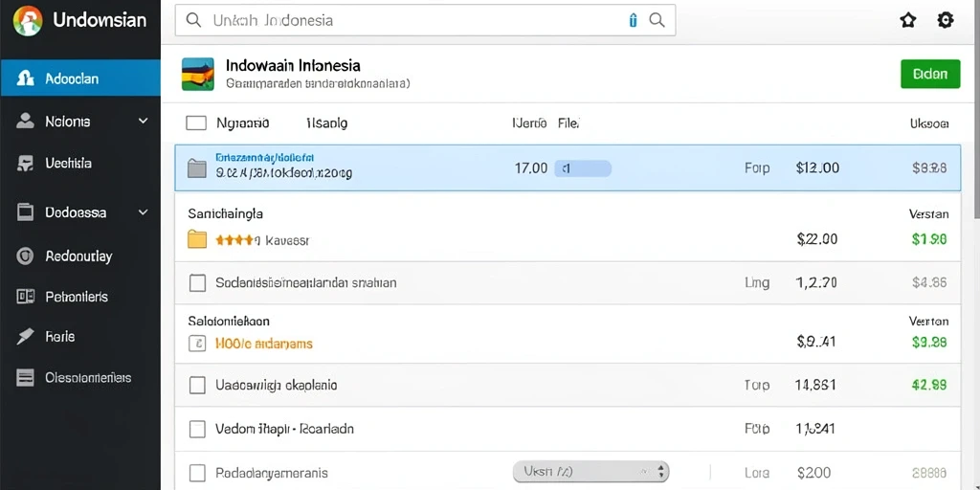Click the blue info icon in search bar
The height and width of the screenshot is (490, 980).
coord(634,20)
